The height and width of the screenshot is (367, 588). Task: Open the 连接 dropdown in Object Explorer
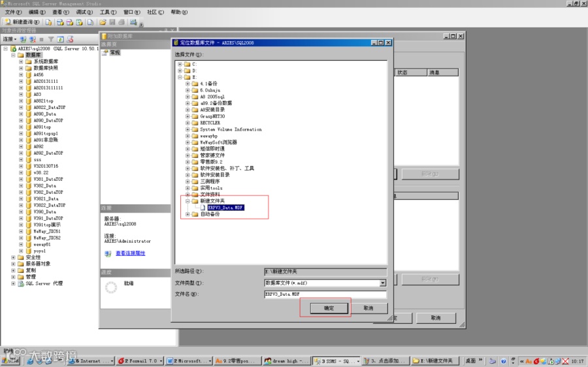[10, 39]
